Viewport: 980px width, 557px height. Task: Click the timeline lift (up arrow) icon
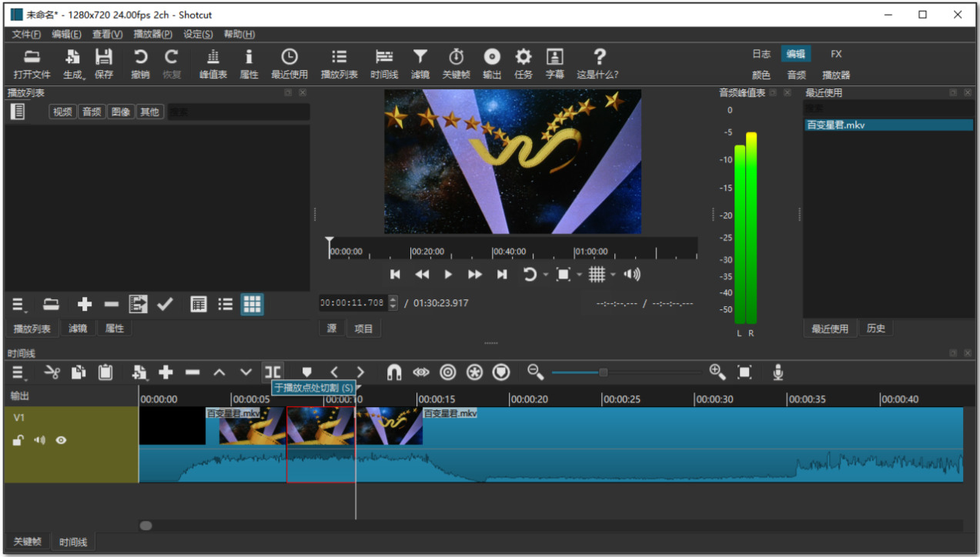[x=219, y=372]
